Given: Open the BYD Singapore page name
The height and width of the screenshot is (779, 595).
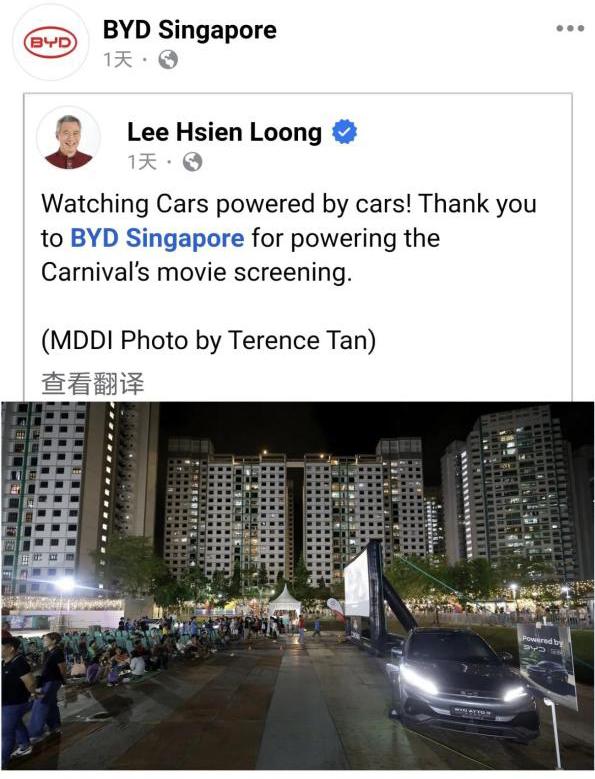Looking at the screenshot, I should pyautogui.click(x=190, y=30).
